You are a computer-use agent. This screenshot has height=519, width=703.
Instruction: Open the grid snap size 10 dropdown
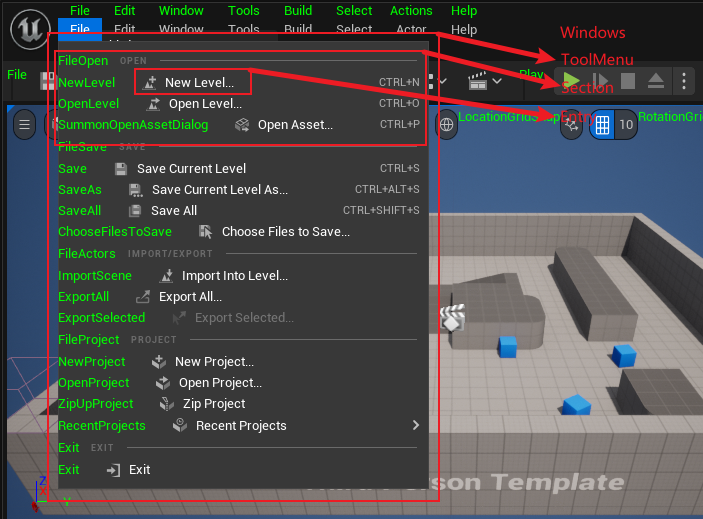tap(626, 125)
